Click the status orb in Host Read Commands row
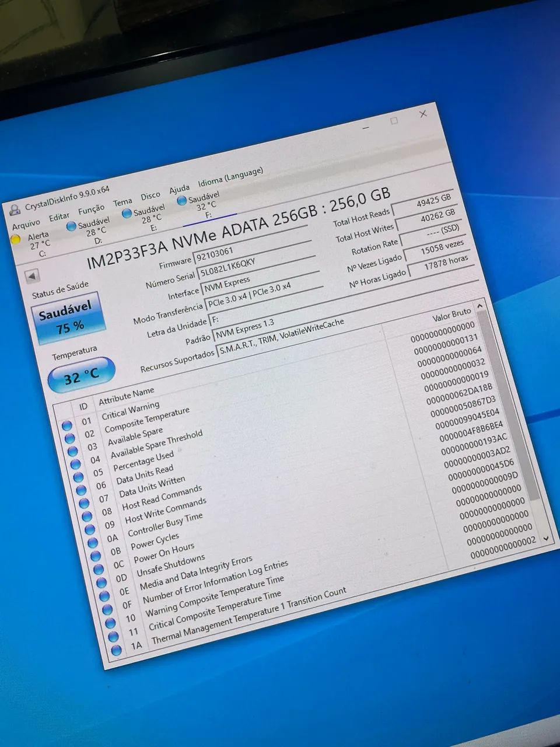Viewport: 560px width, 747px height. point(87,516)
